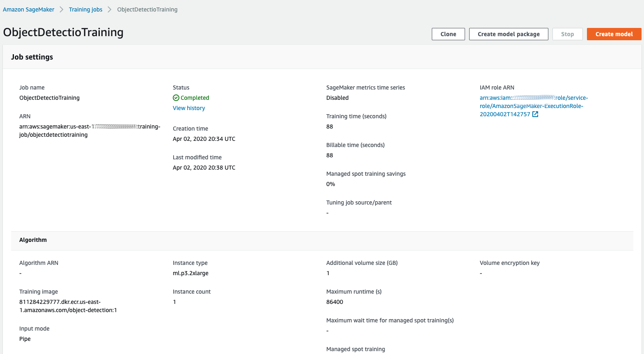Click the green Completed status checkmark icon
Viewport: 644px width, 354px height.
pos(176,98)
